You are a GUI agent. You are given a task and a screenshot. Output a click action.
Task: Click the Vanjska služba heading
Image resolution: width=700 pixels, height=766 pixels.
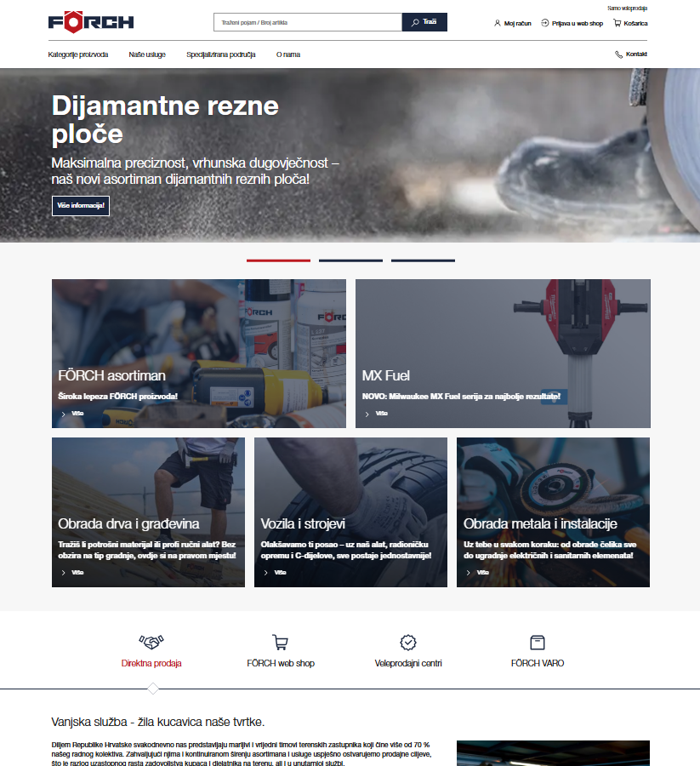pos(157,722)
